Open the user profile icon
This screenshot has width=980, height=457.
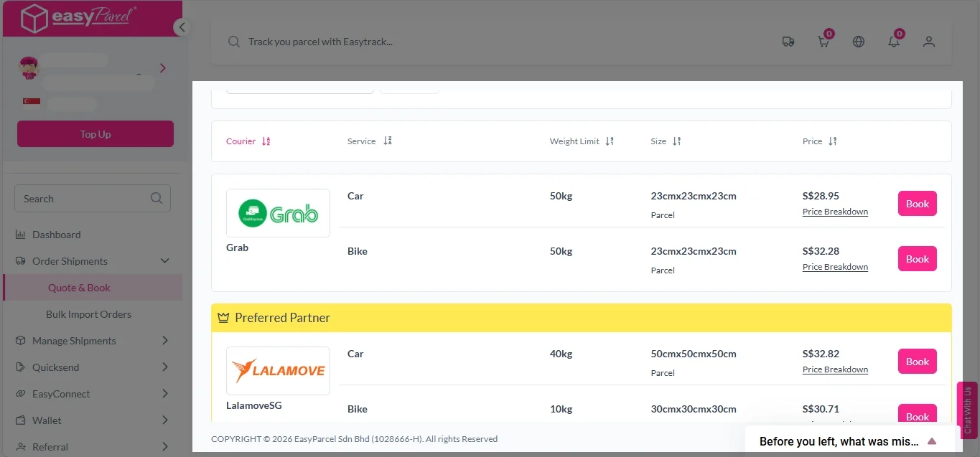929,42
